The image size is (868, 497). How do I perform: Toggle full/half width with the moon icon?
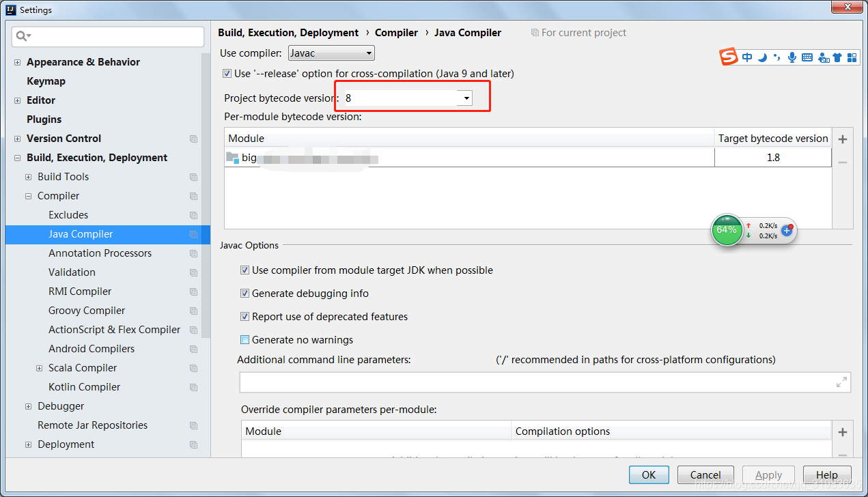[x=761, y=57]
